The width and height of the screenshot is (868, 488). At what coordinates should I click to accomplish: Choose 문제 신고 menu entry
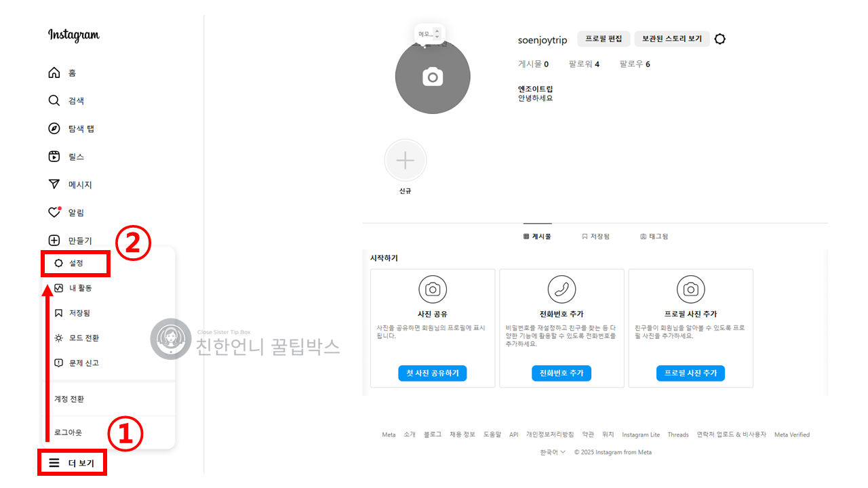coord(77,363)
